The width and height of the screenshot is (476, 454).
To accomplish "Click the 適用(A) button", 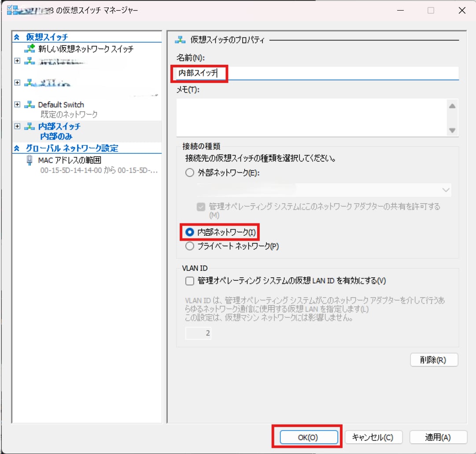I will pyautogui.click(x=438, y=437).
